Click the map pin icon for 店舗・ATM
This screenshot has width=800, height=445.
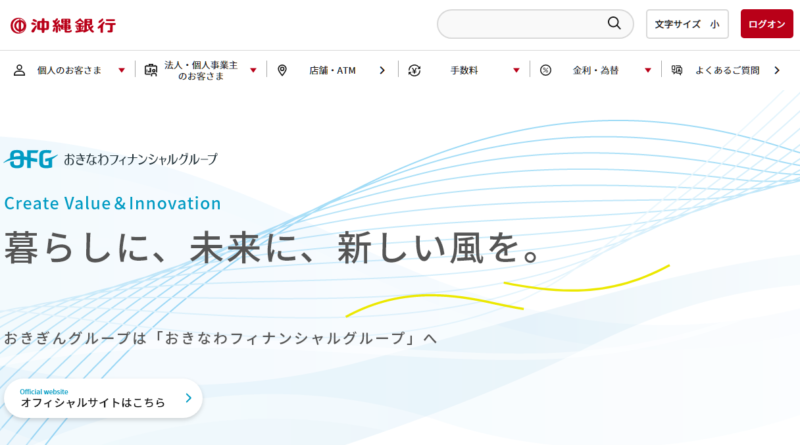click(x=282, y=70)
